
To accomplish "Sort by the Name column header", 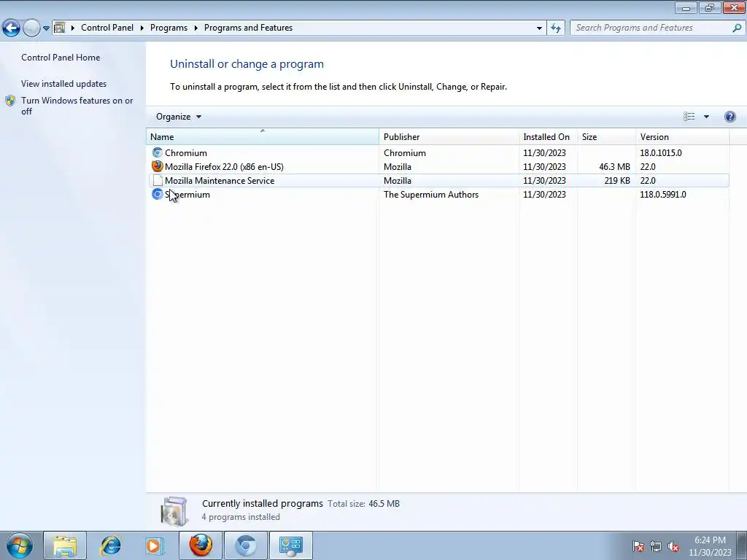I will pyautogui.click(x=263, y=136).
